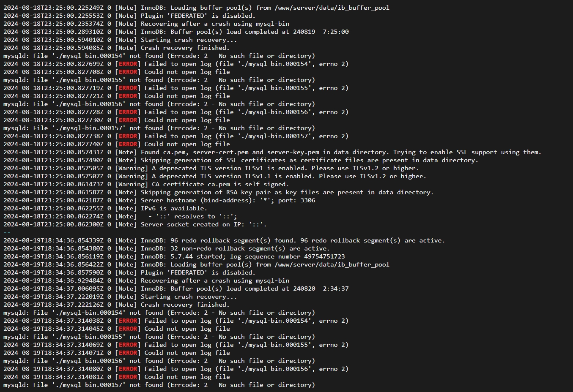Click the first log line timestamped 23:25:00.225249Z
This screenshot has height=392, width=573.
click(x=197, y=8)
